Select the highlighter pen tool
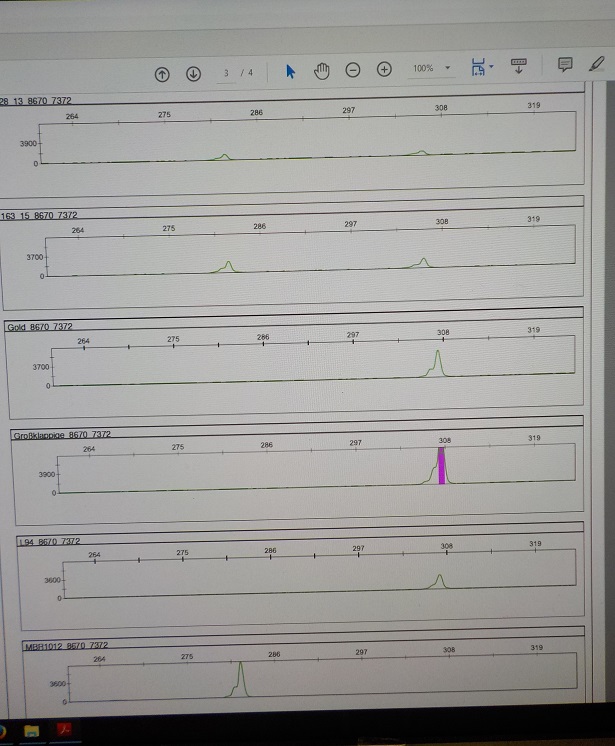 [597, 63]
